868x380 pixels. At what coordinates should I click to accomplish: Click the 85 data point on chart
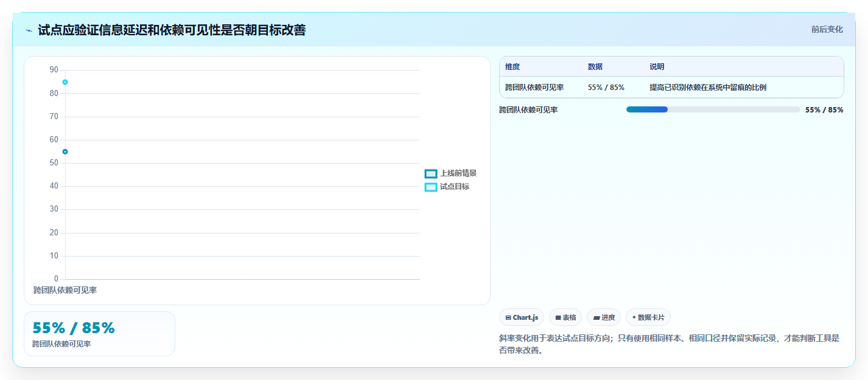tap(65, 82)
